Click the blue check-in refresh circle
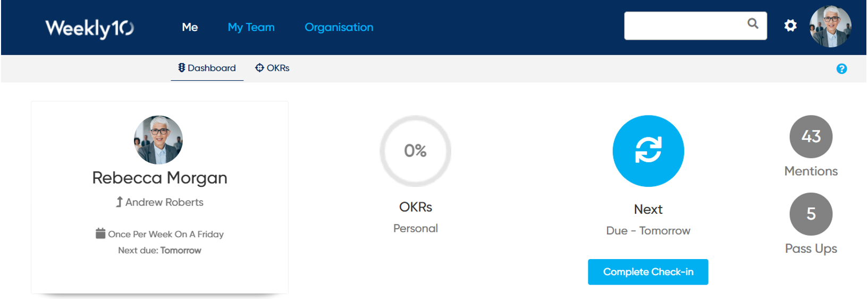868x299 pixels. click(648, 151)
